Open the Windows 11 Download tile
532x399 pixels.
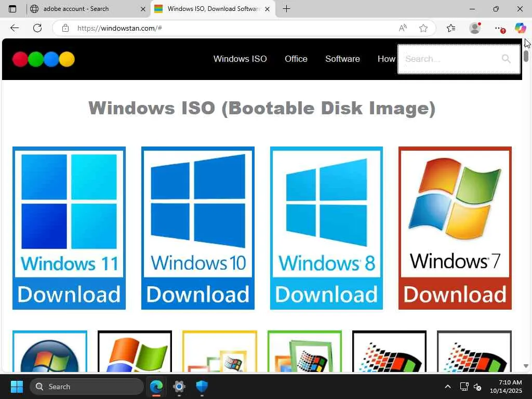pyautogui.click(x=69, y=228)
